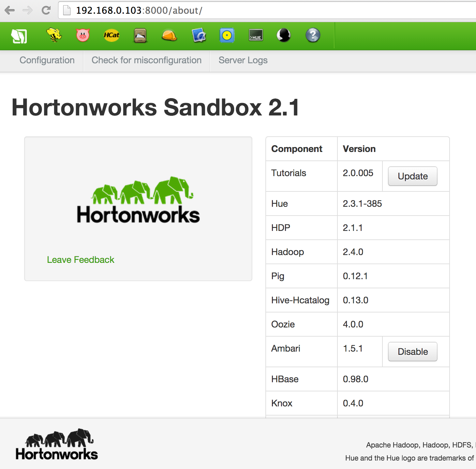Click the Tutorials row label
This screenshot has width=476, height=469.
click(x=289, y=173)
